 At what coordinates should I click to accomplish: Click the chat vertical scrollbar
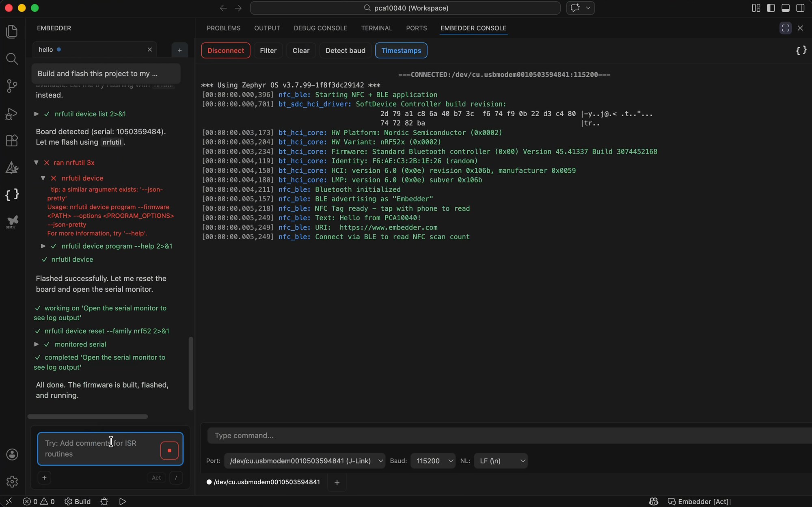point(191,373)
